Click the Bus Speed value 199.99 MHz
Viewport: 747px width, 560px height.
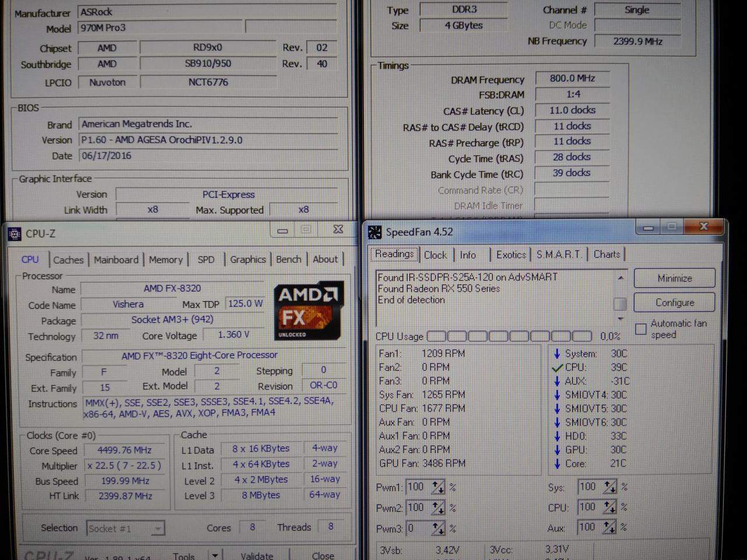tap(124, 481)
